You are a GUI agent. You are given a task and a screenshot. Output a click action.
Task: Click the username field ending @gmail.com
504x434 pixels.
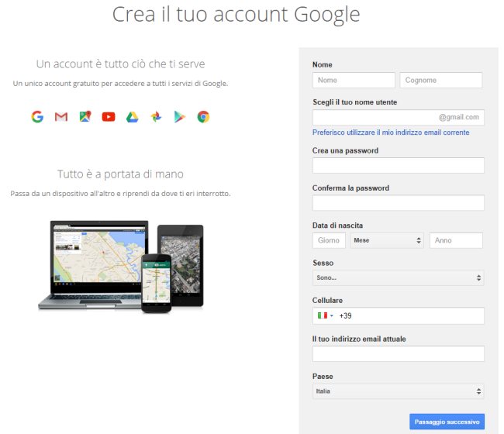(x=399, y=117)
